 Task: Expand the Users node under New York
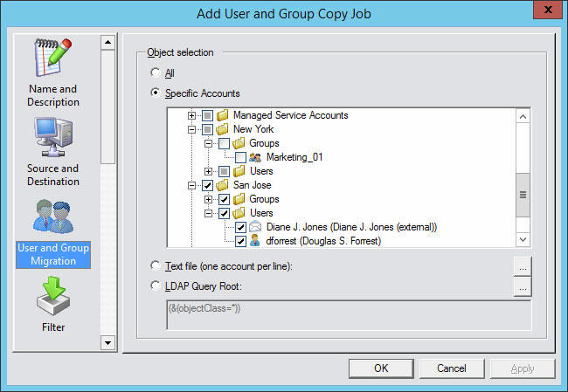(x=208, y=171)
